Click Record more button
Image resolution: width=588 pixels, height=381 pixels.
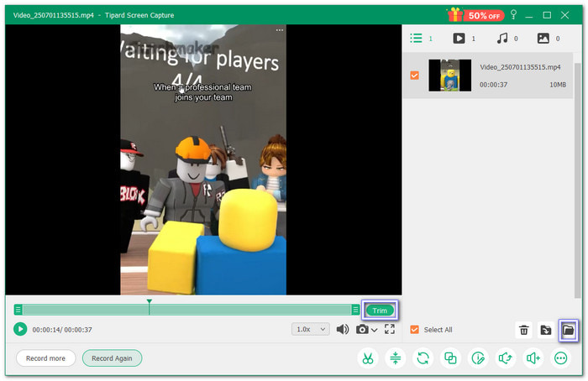tap(45, 358)
